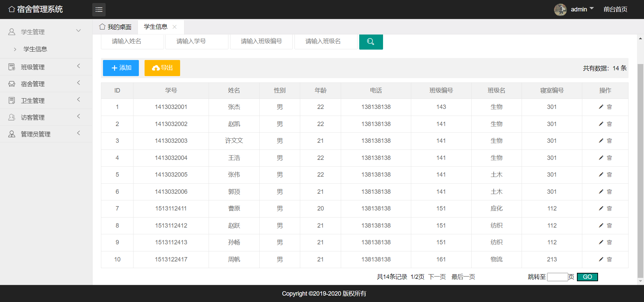Edit student 曹原 with pencil icon
Viewport: 644px width, 302px height.
tap(601, 208)
